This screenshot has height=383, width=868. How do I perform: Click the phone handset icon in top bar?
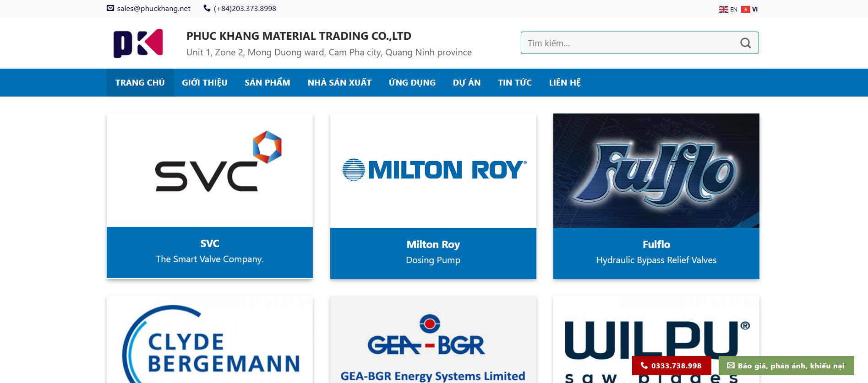click(x=207, y=8)
